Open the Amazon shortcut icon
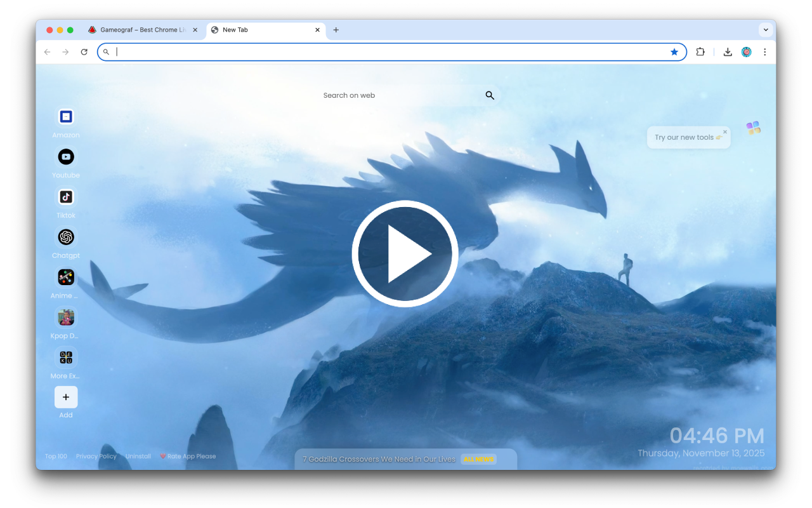The height and width of the screenshot is (508, 812). (66, 117)
